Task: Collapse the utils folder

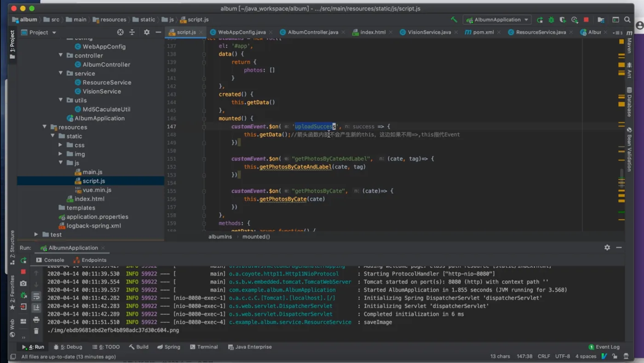Action: tap(61, 100)
